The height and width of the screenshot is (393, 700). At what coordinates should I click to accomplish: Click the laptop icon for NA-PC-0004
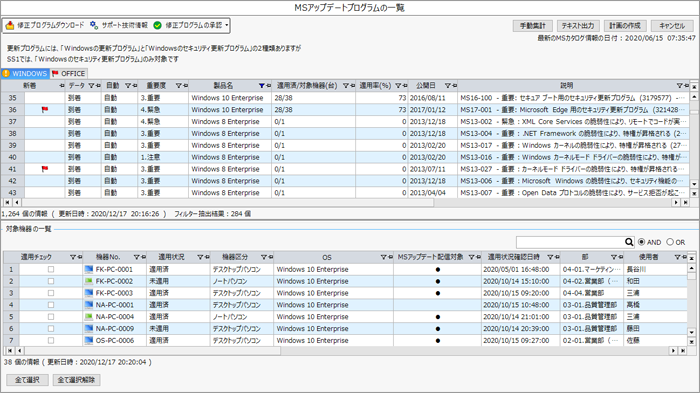pyautogui.click(x=88, y=317)
